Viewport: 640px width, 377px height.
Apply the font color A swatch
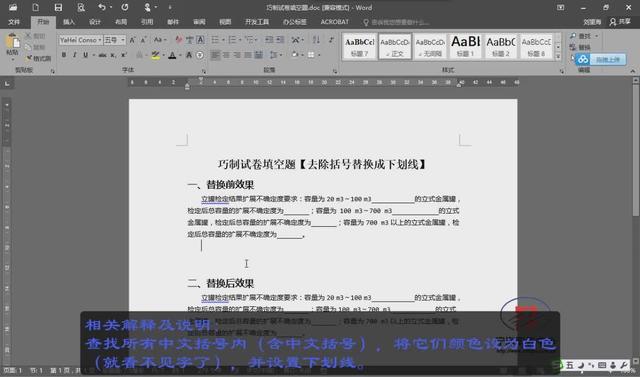[172, 55]
